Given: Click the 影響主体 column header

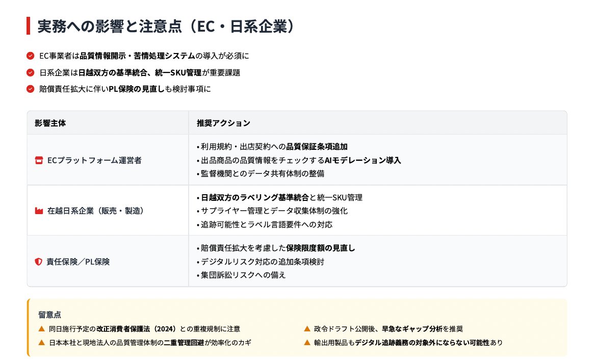Looking at the screenshot, I should click(50, 123).
